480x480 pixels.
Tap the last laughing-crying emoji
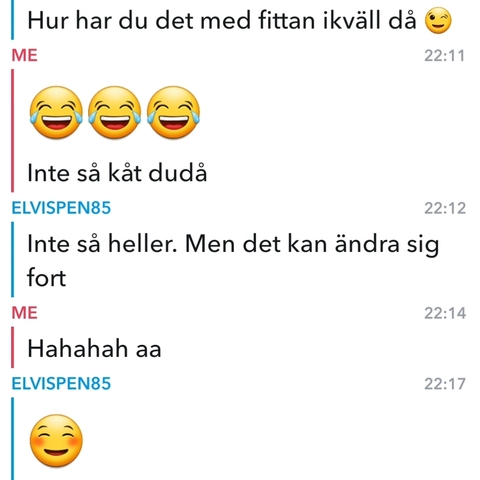click(173, 112)
